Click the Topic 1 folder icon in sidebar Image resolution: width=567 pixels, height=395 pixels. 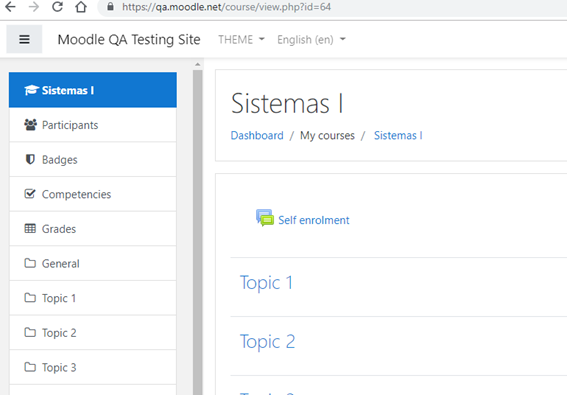[30, 298]
